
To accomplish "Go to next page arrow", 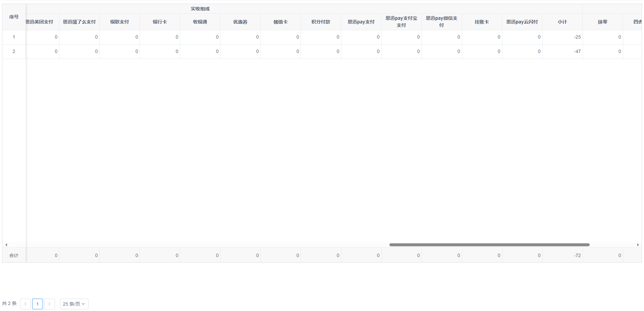I will pyautogui.click(x=50, y=304).
